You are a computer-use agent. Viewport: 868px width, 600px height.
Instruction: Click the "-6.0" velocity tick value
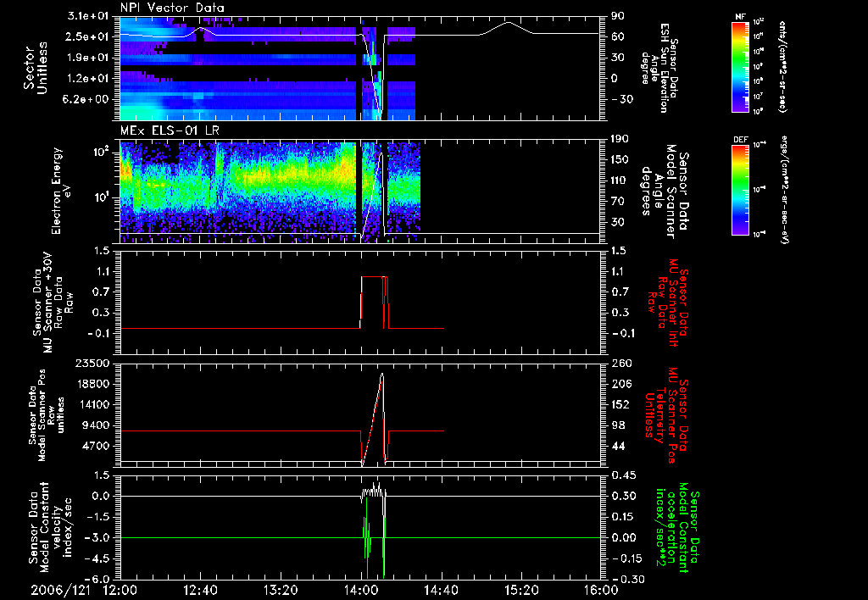(x=98, y=579)
